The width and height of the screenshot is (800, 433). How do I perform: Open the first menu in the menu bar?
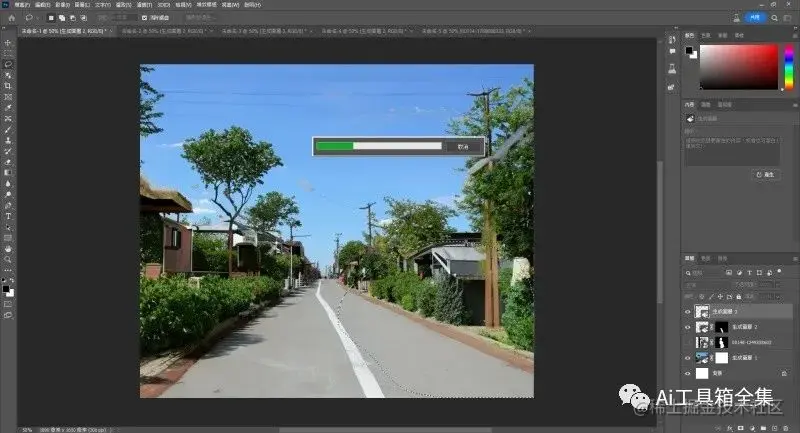point(22,5)
